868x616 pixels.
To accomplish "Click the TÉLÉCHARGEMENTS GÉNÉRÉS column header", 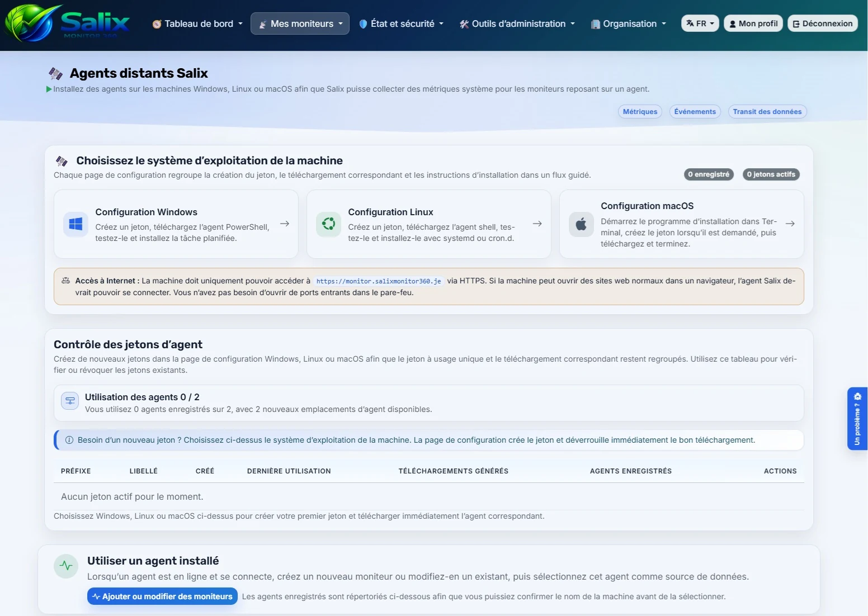I will point(453,471).
